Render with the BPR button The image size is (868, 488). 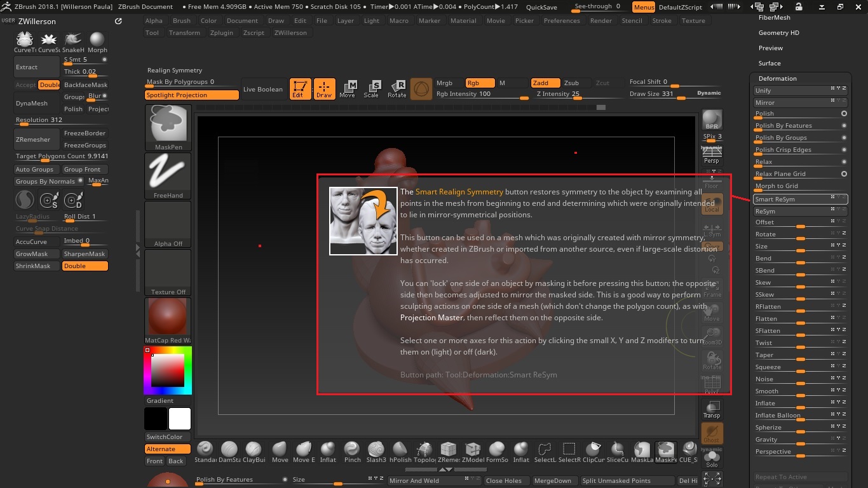[x=712, y=120]
